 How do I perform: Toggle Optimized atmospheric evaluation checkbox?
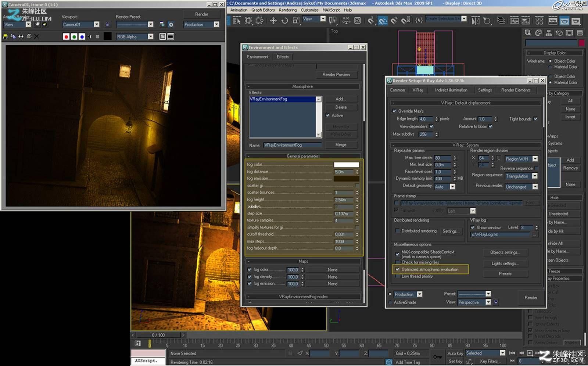[x=397, y=269]
